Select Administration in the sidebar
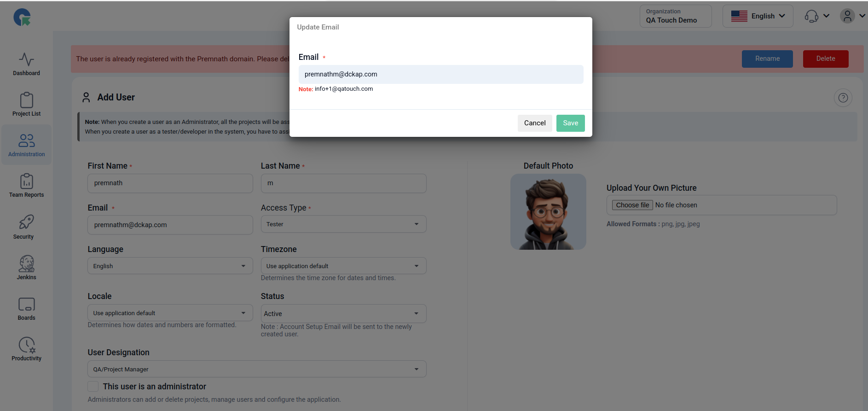This screenshot has height=411, width=868. 26,145
